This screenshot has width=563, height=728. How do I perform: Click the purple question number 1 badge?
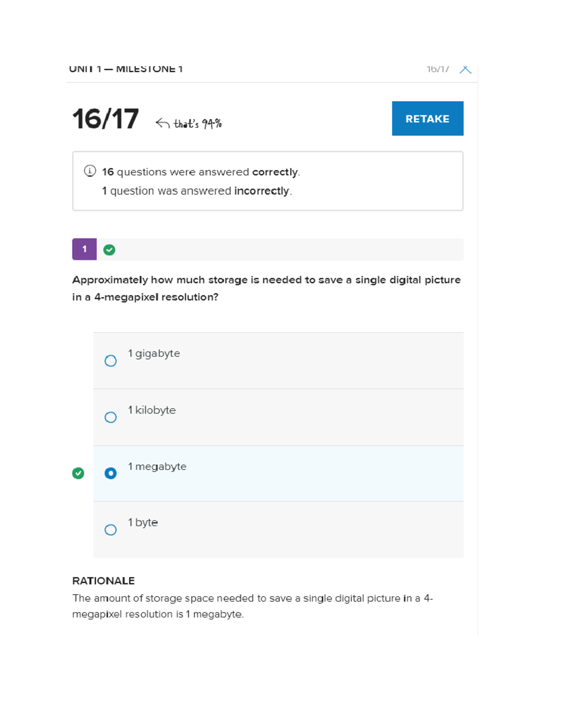84,249
